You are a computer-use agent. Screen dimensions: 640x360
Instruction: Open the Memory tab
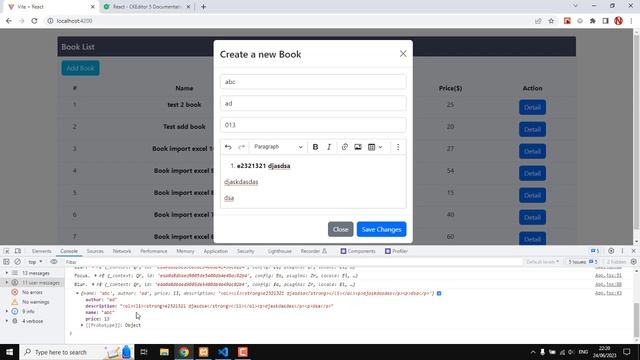pyautogui.click(x=185, y=251)
